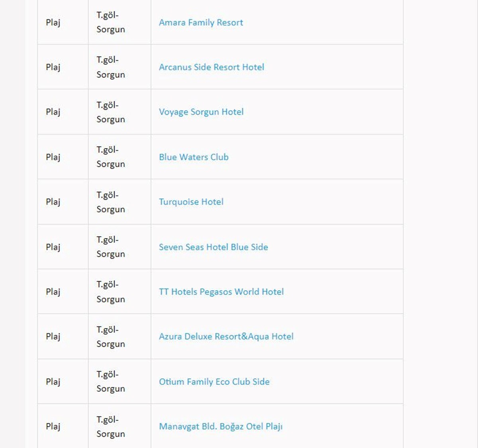Open Seven Seas Hotel Blue Side link
478x448 pixels.
pos(214,247)
